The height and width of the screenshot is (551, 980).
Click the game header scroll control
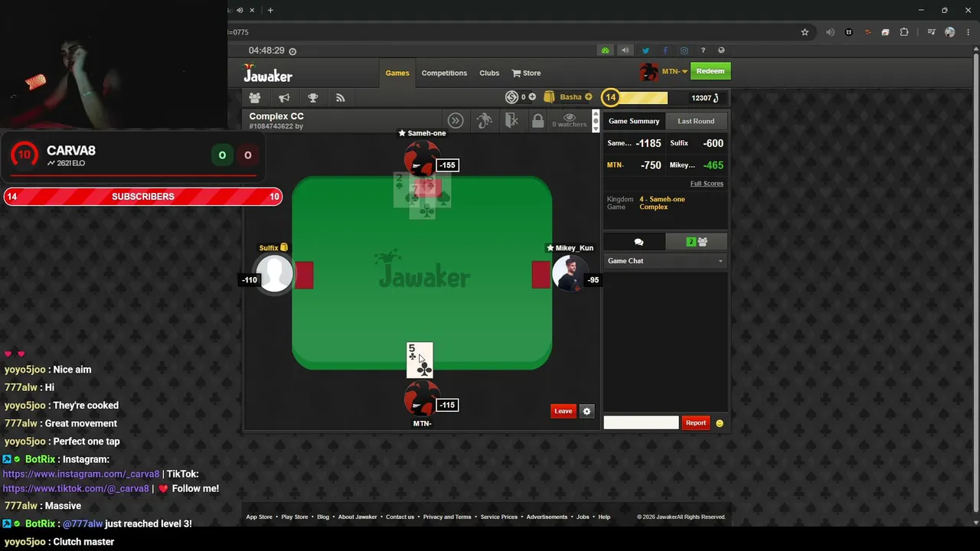(x=596, y=121)
